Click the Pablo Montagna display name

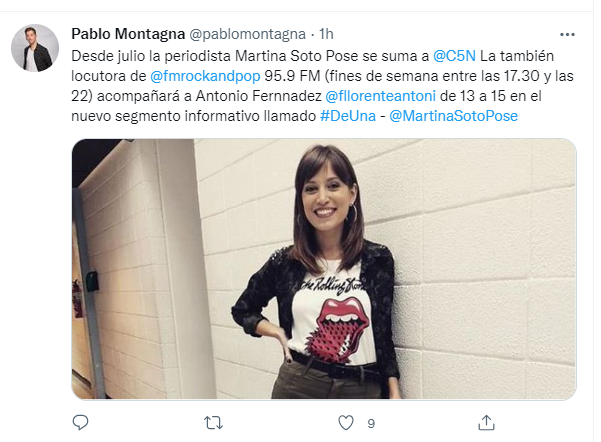point(128,34)
